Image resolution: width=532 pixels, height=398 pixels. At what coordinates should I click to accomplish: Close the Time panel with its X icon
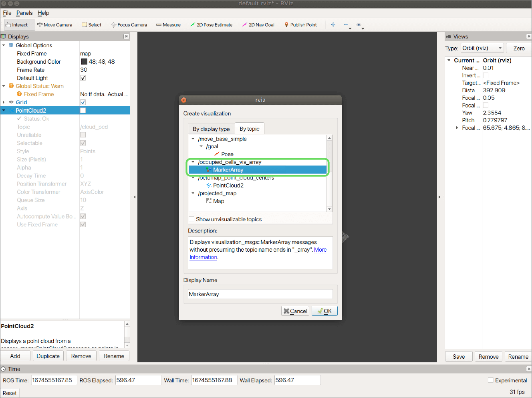(x=529, y=369)
